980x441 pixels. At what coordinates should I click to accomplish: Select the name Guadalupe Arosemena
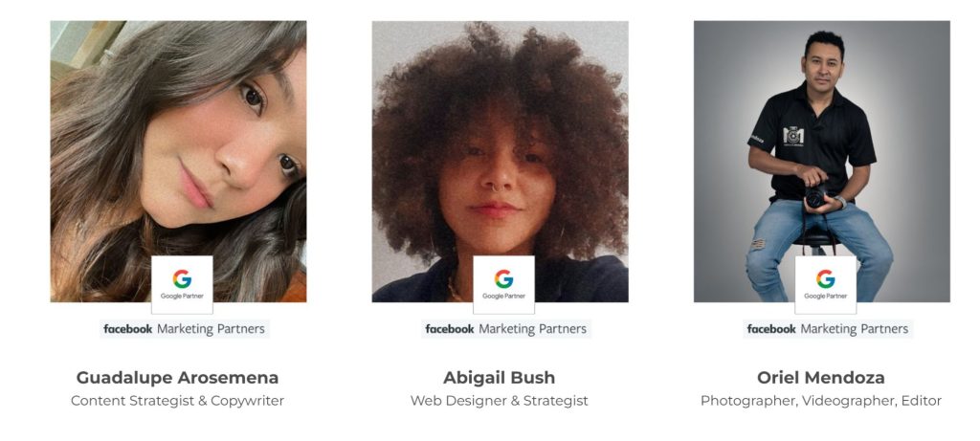coord(177,378)
